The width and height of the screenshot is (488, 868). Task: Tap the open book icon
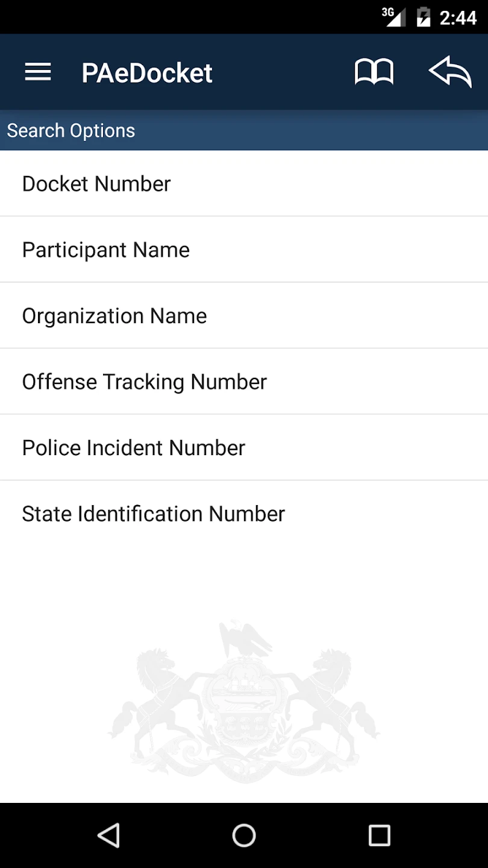click(x=374, y=73)
